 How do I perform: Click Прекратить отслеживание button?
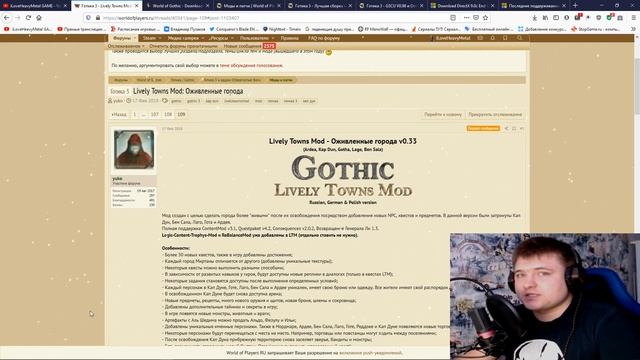495,115
